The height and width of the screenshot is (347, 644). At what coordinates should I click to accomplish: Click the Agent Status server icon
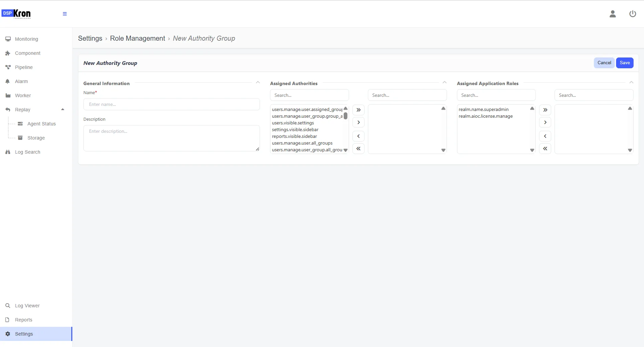pos(20,124)
